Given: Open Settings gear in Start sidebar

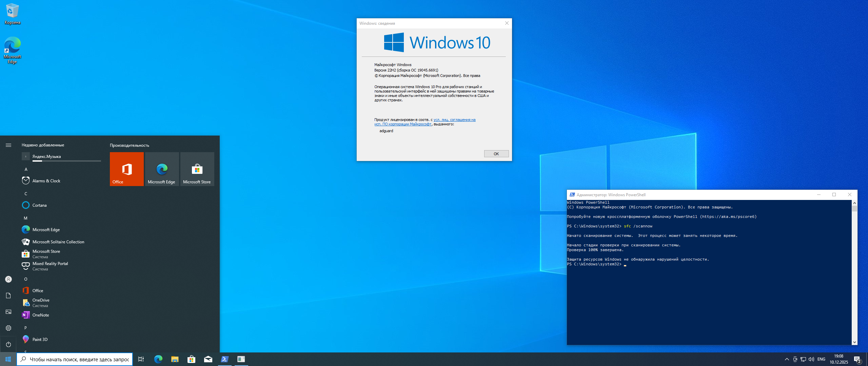Looking at the screenshot, I should pos(8,328).
